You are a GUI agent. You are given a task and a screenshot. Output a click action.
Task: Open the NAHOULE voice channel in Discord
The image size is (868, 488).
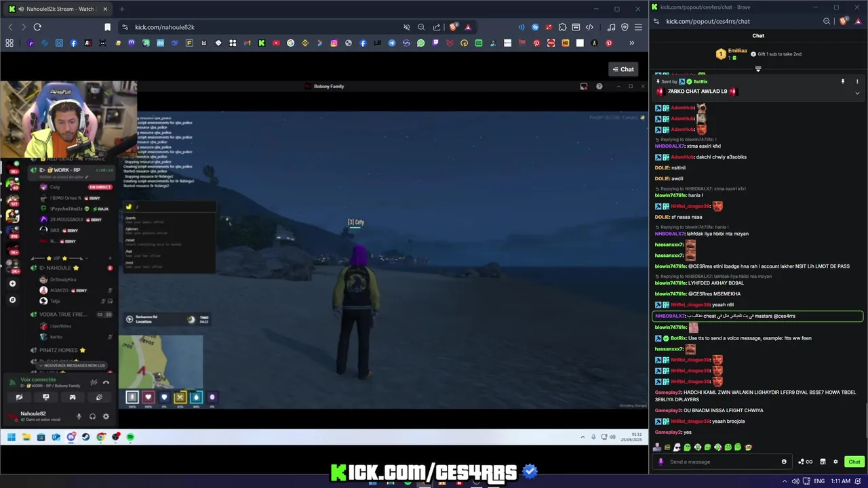point(72,268)
